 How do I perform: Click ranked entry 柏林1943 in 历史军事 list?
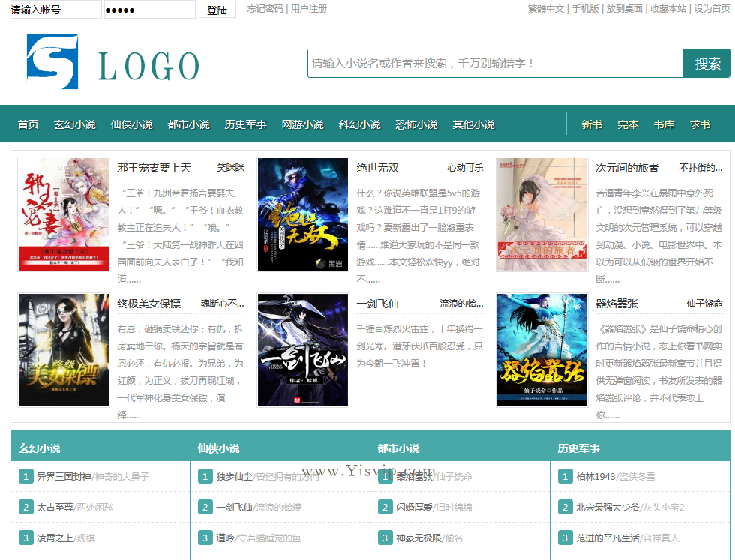pyautogui.click(x=595, y=476)
